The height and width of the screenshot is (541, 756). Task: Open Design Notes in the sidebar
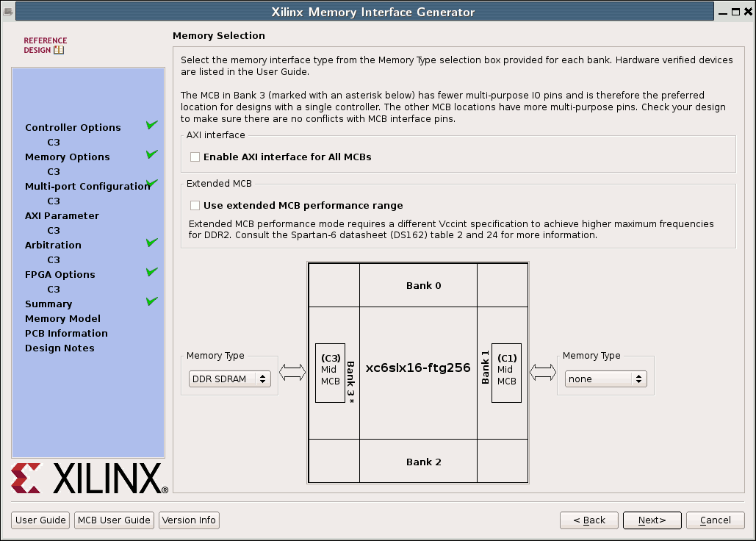[60, 348]
